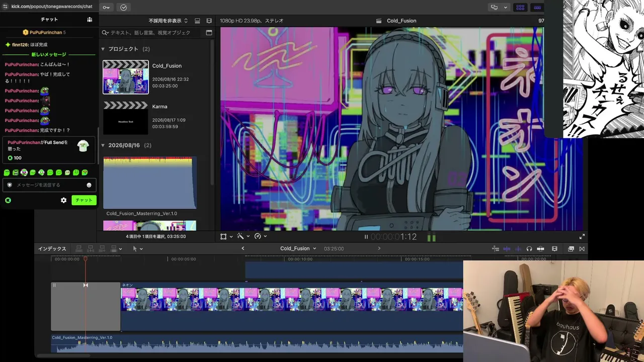Image resolution: width=644 pixels, height=362 pixels.
Task: Click the first green emote in quick emote row
Action: (x=7, y=172)
